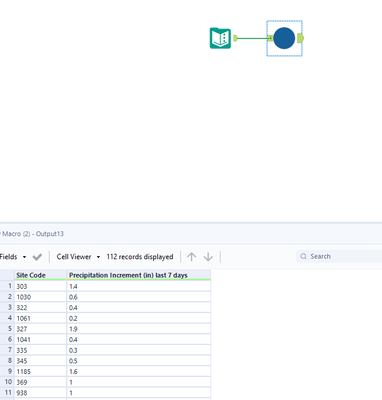Select Site Code cell 345
382x400 pixels.
point(40,361)
